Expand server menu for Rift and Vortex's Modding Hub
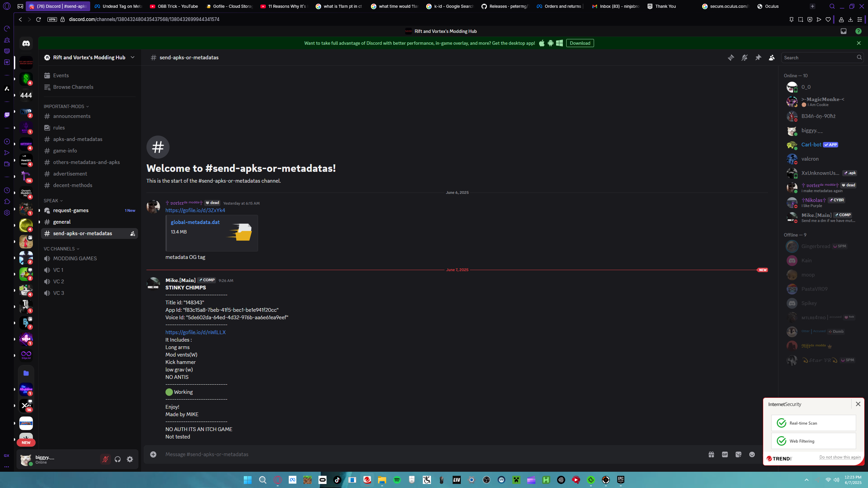Viewport: 868px width, 488px height. click(x=133, y=57)
